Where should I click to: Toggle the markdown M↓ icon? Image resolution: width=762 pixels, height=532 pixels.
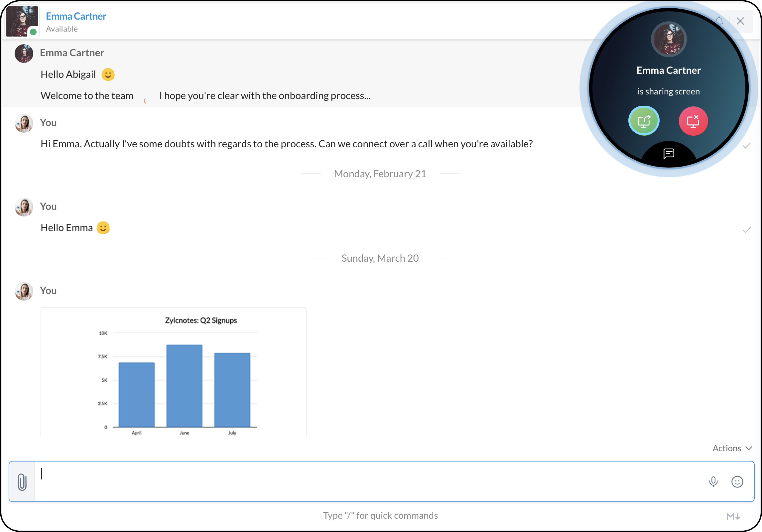coord(733,516)
